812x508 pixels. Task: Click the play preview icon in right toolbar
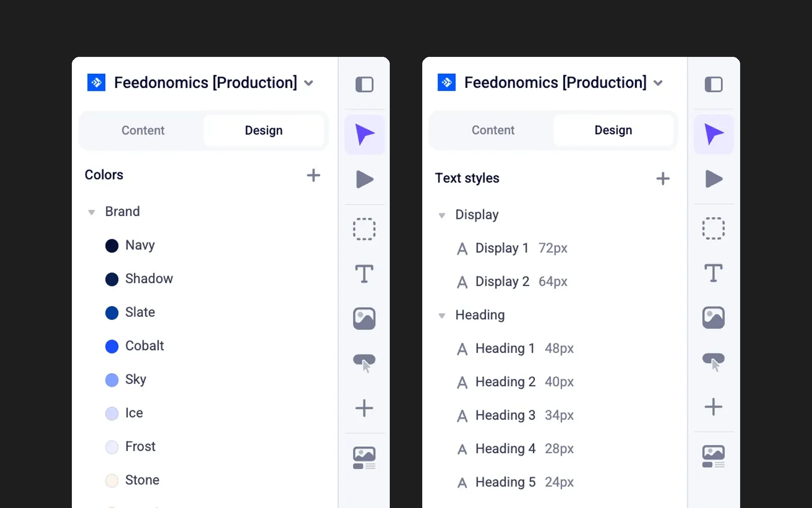coord(713,179)
